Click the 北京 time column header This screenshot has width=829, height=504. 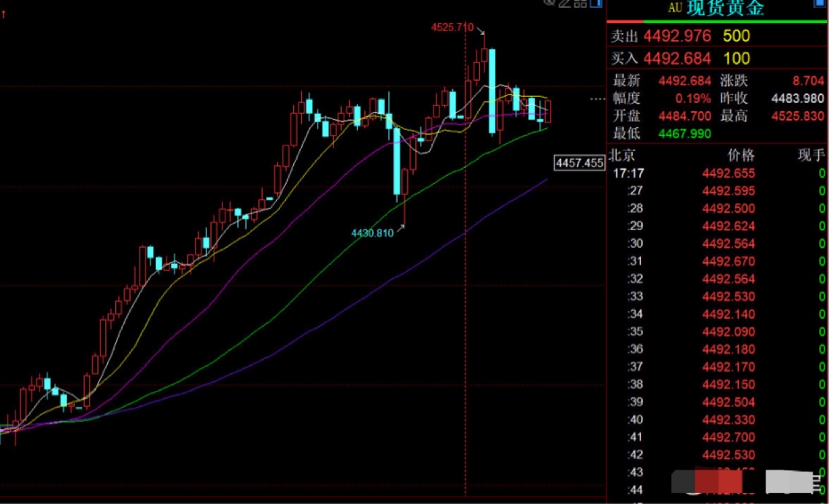coord(622,155)
